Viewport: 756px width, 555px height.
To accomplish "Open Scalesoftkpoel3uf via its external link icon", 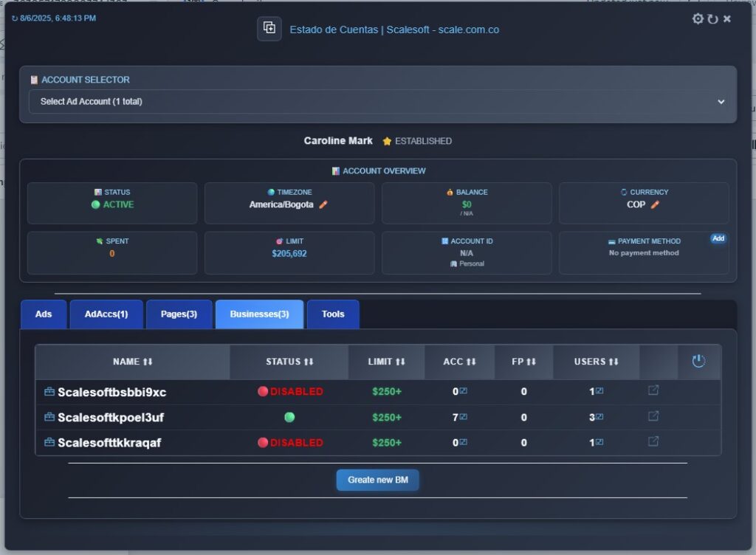I will 651,416.
